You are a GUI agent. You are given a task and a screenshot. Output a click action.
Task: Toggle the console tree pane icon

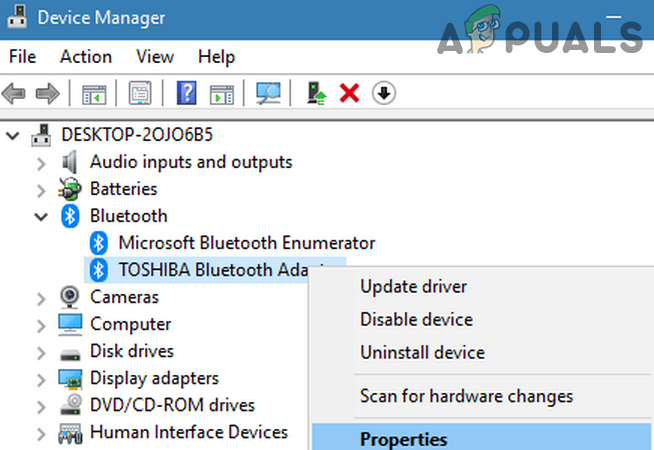(x=94, y=94)
